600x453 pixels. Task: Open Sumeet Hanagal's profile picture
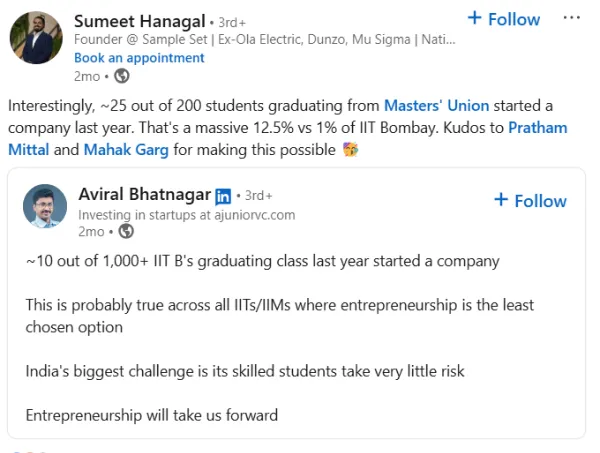pos(36,40)
